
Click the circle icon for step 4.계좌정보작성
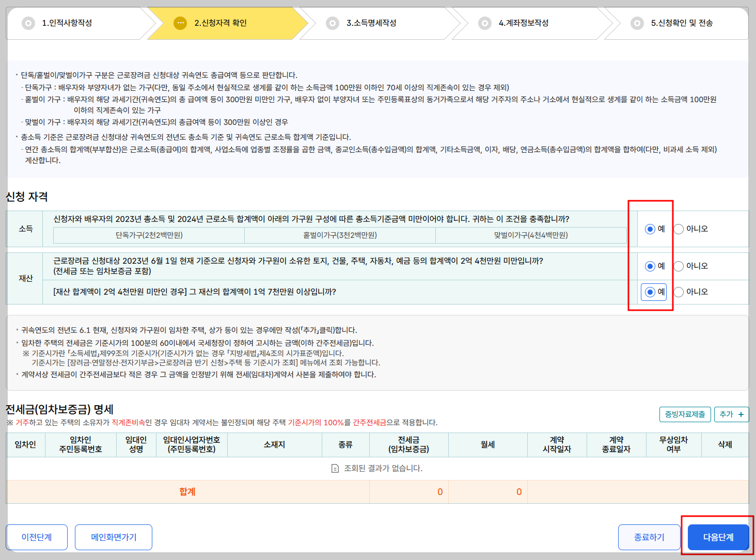484,23
